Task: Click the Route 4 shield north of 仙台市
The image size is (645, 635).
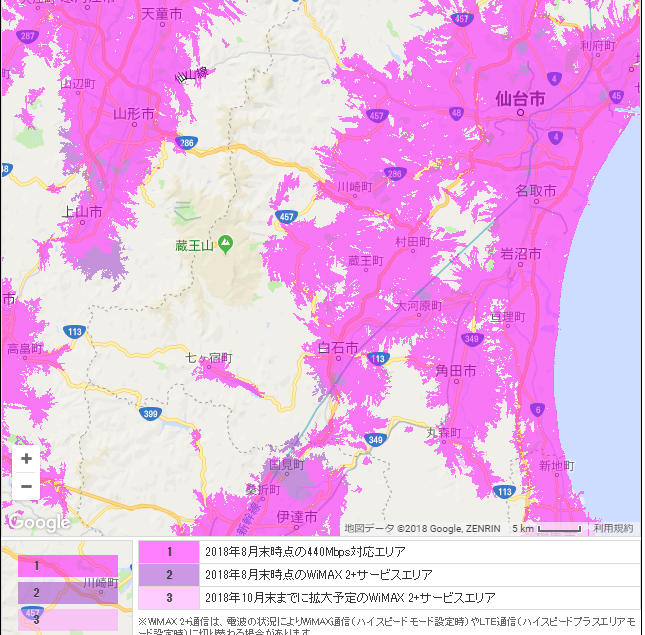Action: pos(554,78)
